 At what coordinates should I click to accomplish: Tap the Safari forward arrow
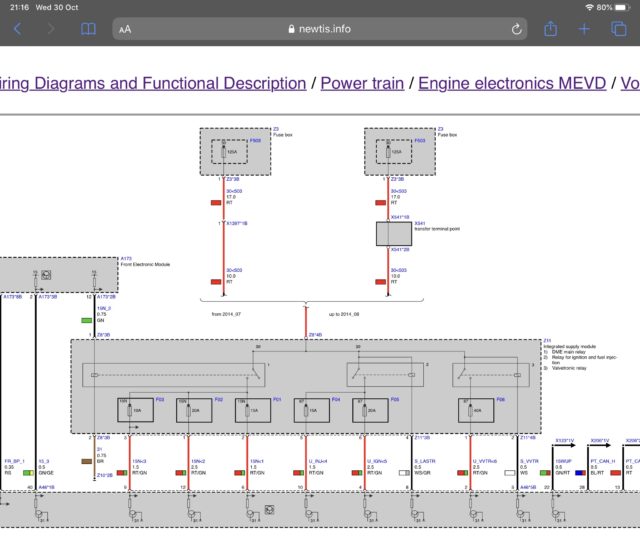51,29
